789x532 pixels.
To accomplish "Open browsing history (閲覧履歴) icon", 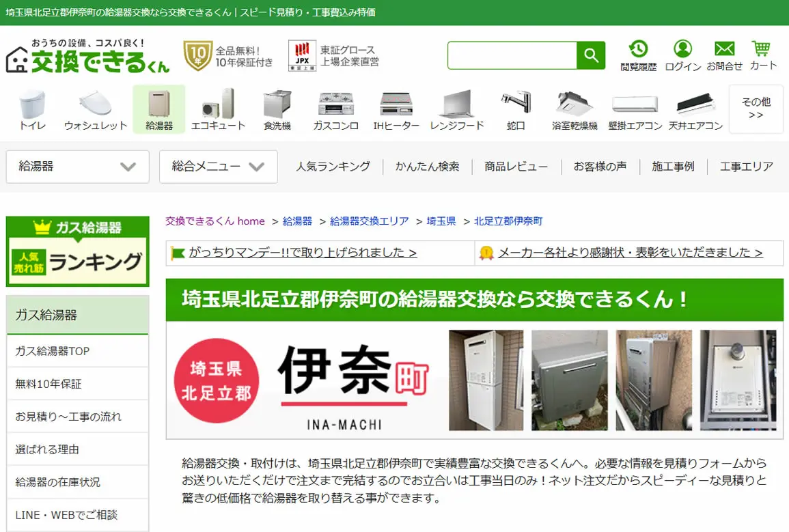I will pyautogui.click(x=638, y=56).
